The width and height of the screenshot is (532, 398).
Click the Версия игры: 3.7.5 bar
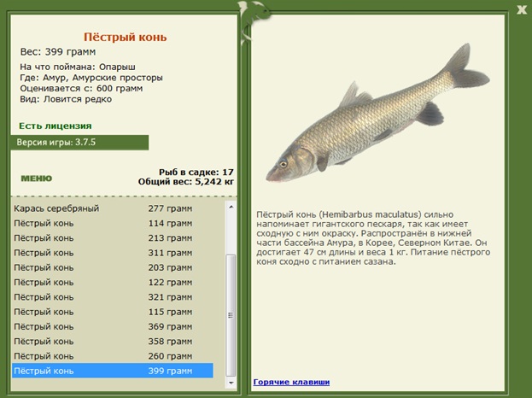point(79,143)
